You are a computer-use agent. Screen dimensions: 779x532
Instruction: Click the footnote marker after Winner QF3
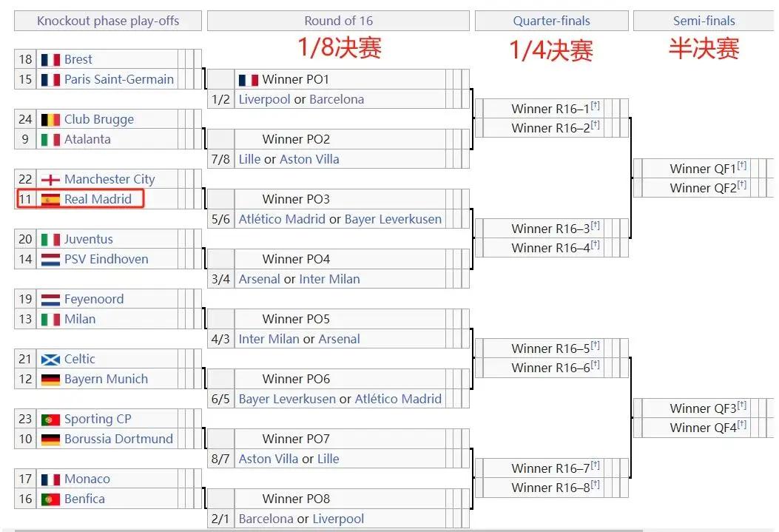[742, 405]
